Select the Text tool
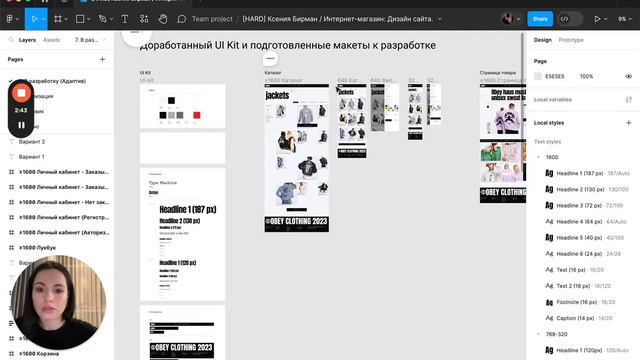Viewport: 640px width, 360px height. 124,19
